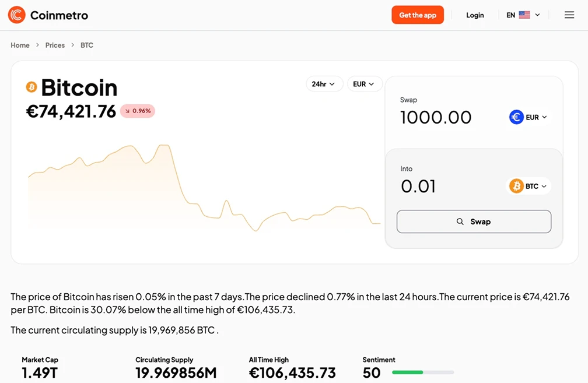Click the magnifier icon inside the Swap button
588x383 pixels.
click(459, 222)
